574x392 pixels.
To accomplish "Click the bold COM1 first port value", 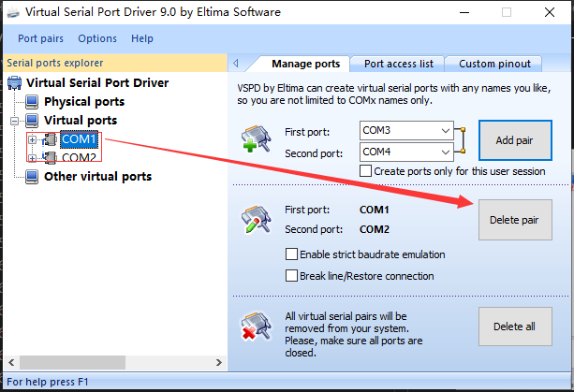I will pos(375,210).
